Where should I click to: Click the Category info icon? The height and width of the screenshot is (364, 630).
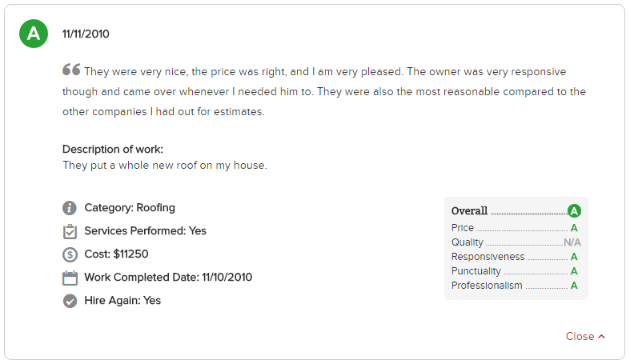70,208
